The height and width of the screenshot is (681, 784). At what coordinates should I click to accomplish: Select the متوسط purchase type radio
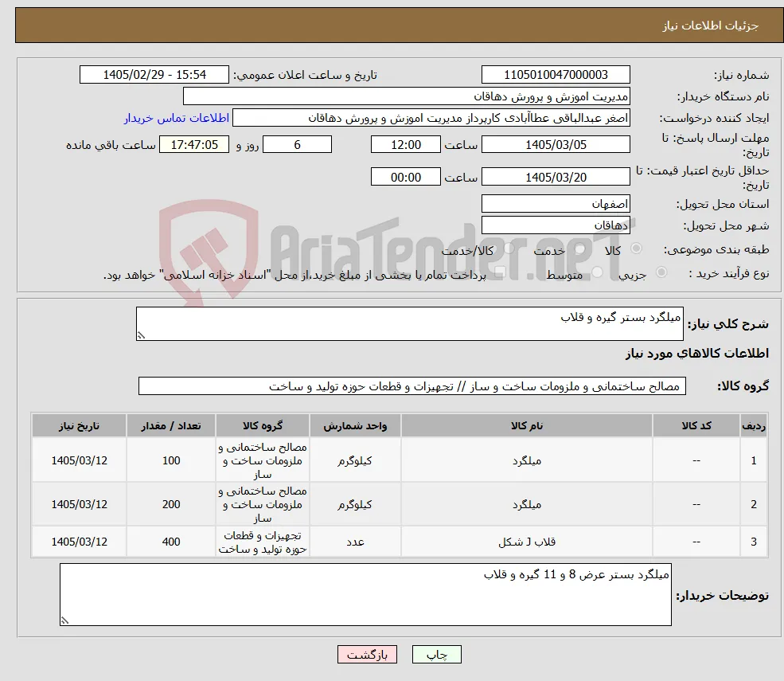597,272
